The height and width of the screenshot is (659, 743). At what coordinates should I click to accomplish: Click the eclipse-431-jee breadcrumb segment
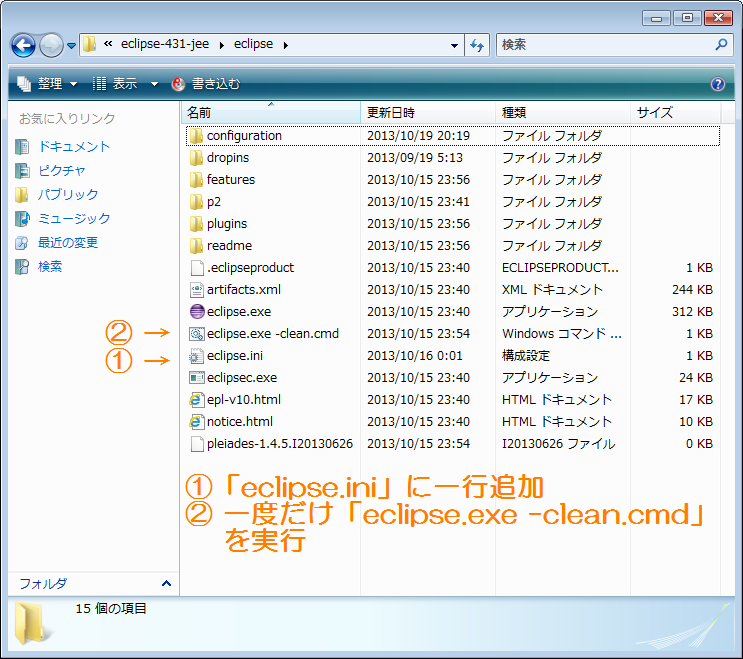pos(164,44)
